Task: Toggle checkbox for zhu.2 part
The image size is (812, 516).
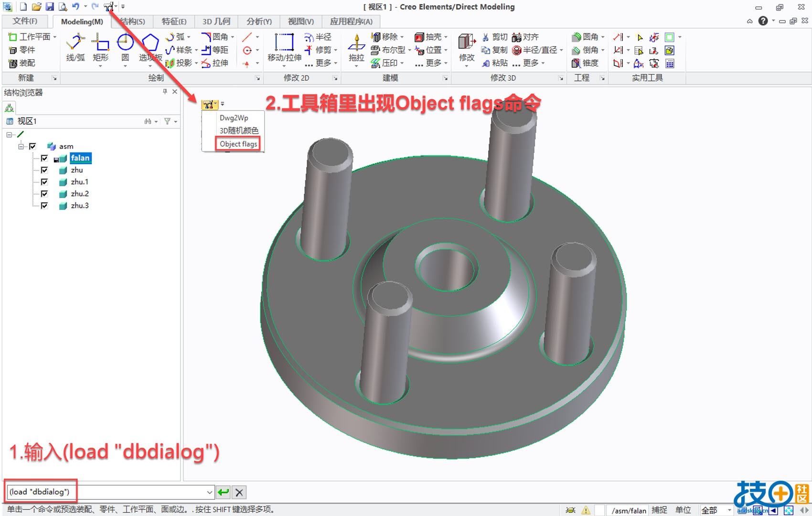Action: coord(44,193)
